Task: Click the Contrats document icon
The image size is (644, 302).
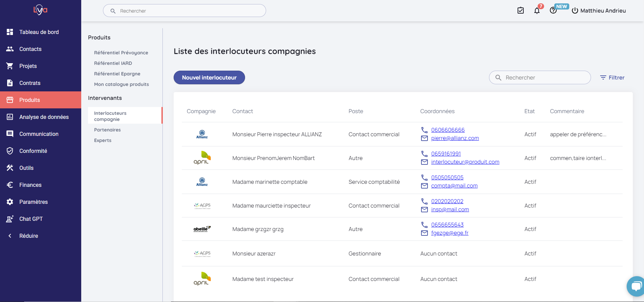Action: point(10,83)
